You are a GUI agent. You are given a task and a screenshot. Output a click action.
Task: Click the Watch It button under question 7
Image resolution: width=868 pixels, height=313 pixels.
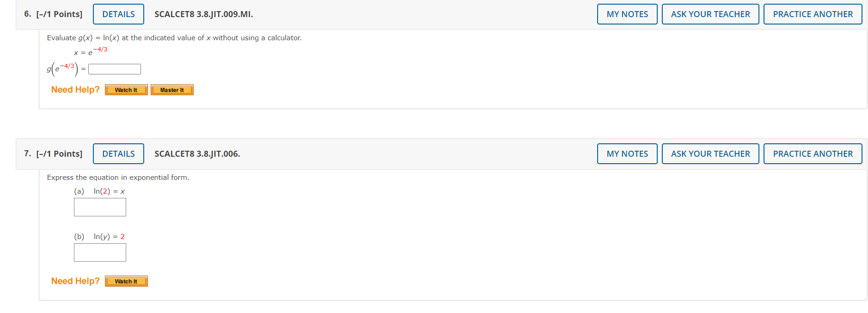pyautogui.click(x=126, y=281)
